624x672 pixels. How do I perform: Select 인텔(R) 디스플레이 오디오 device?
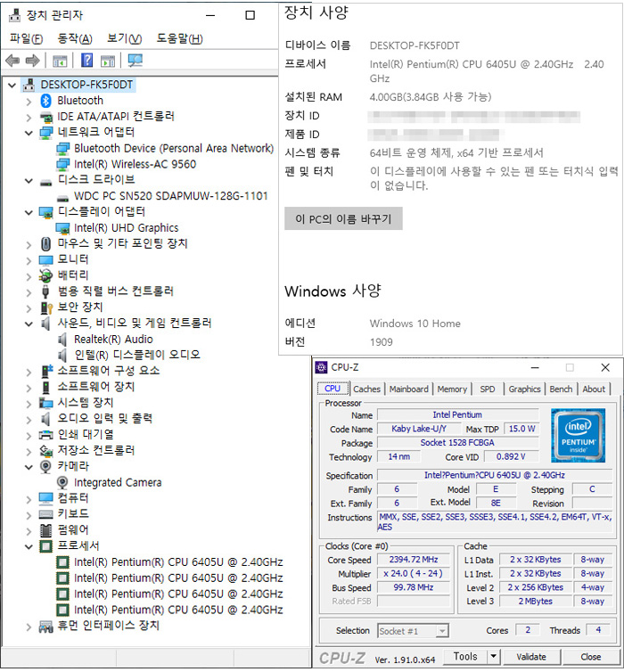point(137,356)
